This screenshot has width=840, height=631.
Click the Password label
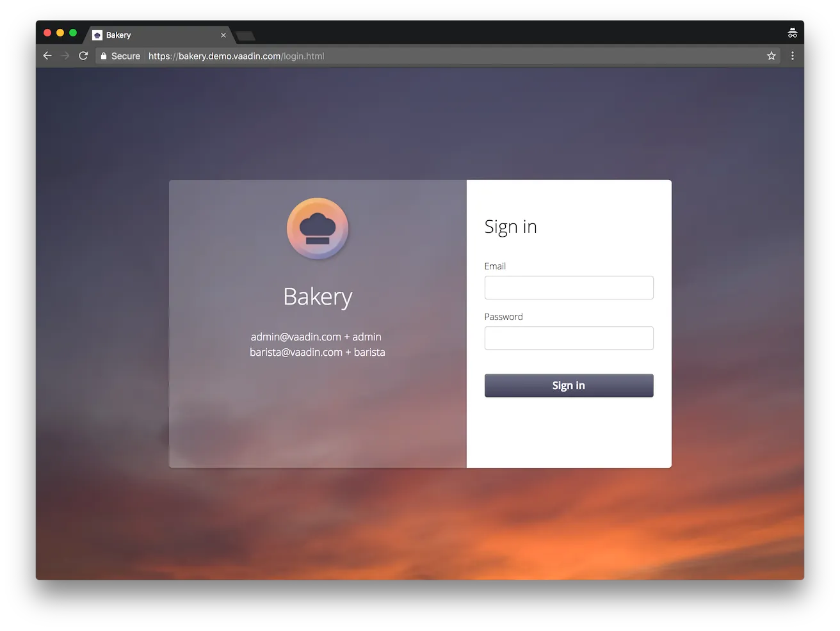click(x=504, y=317)
